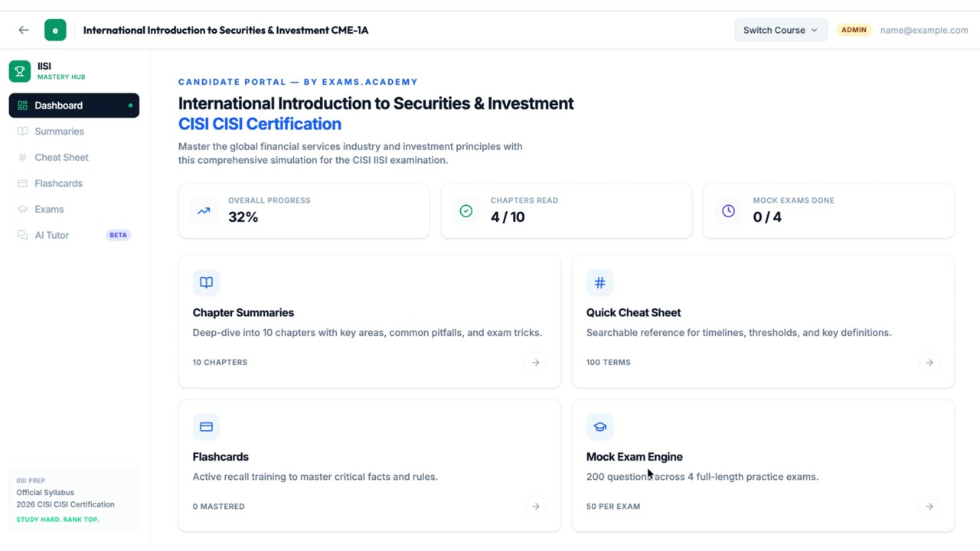Open the Chapter Summaries card title
This screenshot has height=551, width=980.
(x=243, y=313)
